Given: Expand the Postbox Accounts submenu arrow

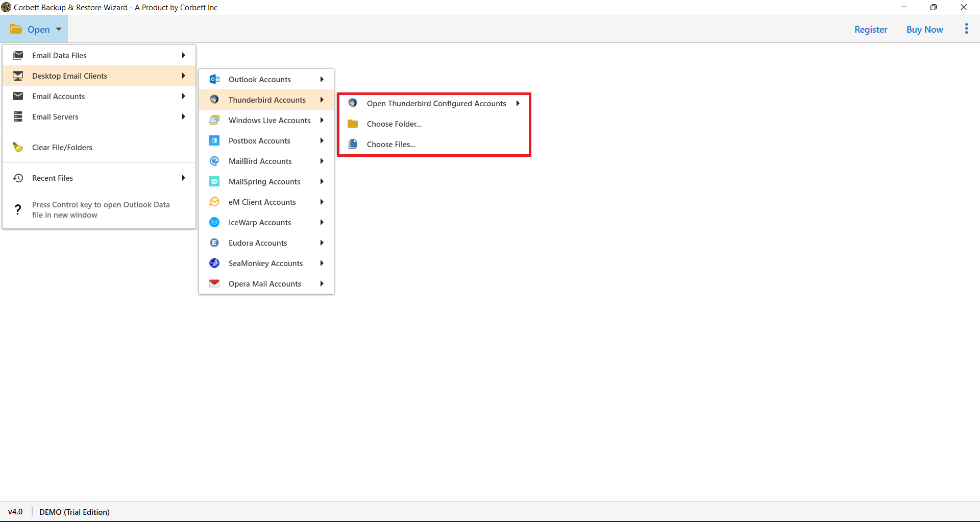Looking at the screenshot, I should pos(322,140).
